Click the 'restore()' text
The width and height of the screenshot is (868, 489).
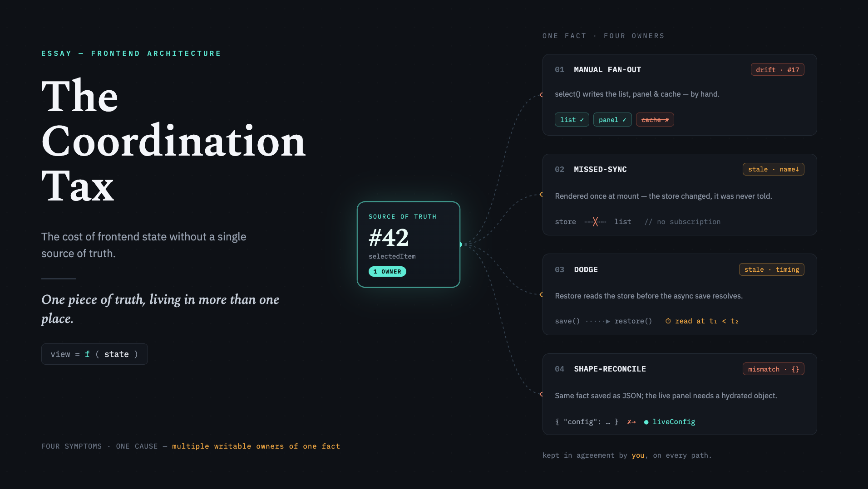633,321
